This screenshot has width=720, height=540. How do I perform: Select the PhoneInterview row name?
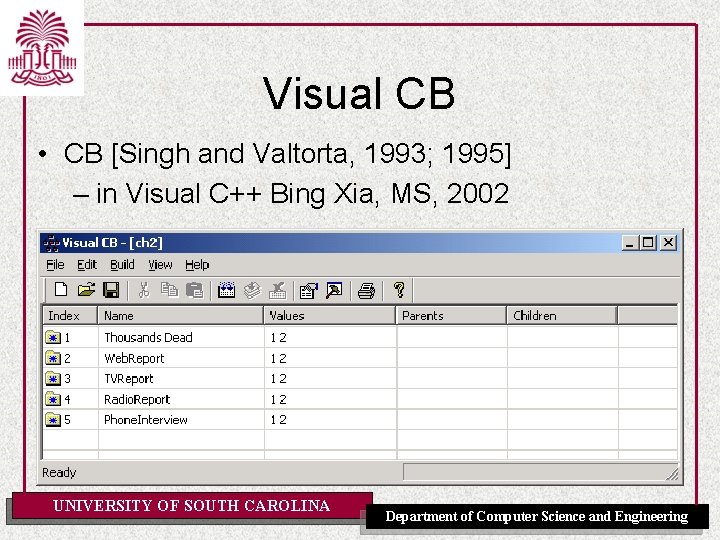point(146,420)
